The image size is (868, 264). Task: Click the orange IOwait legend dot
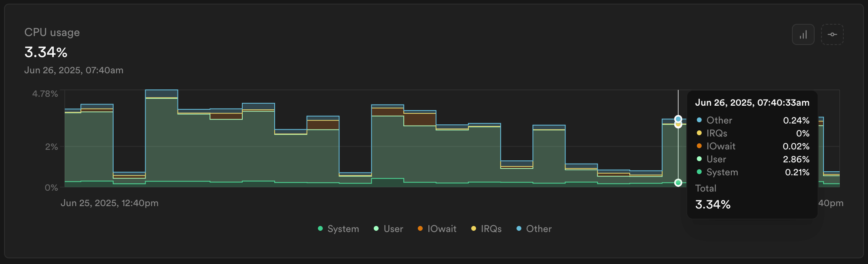tap(420, 229)
